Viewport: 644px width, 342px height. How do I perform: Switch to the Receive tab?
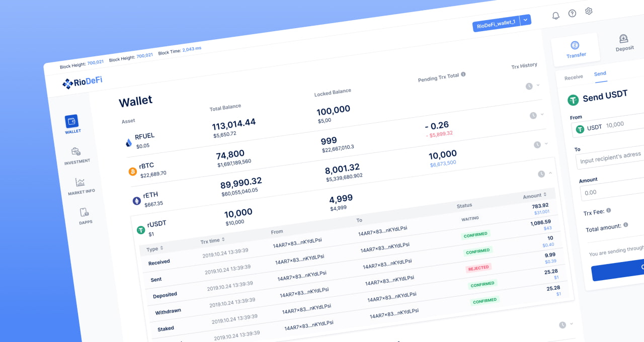click(574, 77)
